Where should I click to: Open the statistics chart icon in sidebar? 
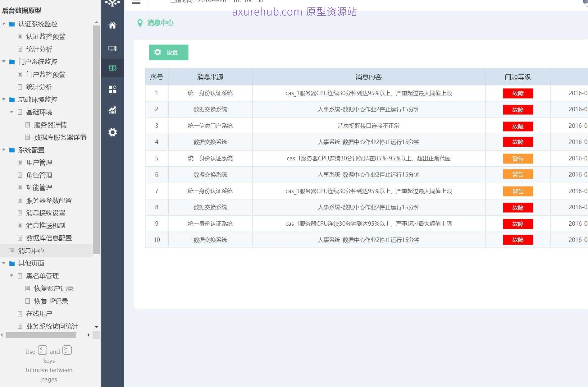point(112,110)
